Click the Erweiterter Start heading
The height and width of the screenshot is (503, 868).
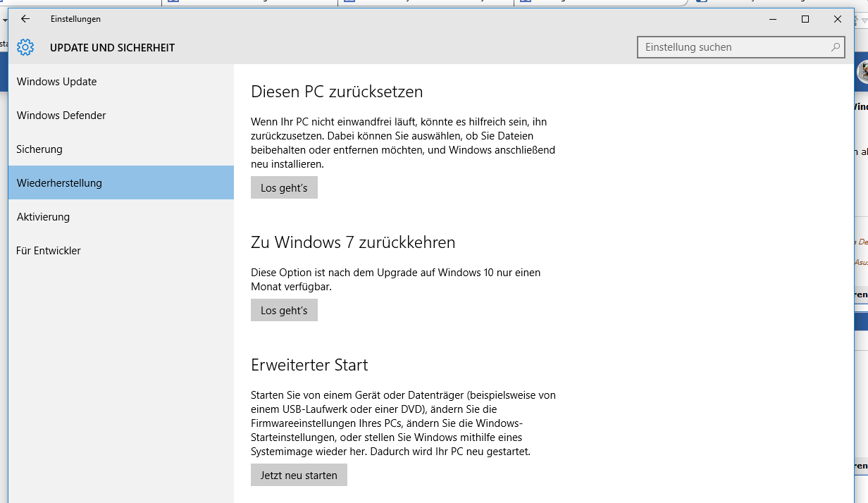tap(309, 365)
